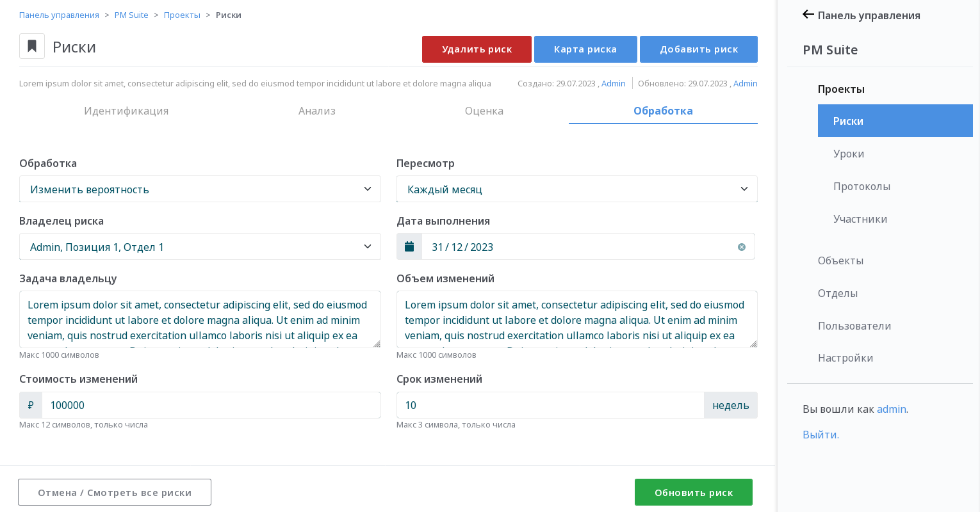Image resolution: width=980 pixels, height=512 pixels.
Task: Click the Риски page heading
Action: point(74,47)
